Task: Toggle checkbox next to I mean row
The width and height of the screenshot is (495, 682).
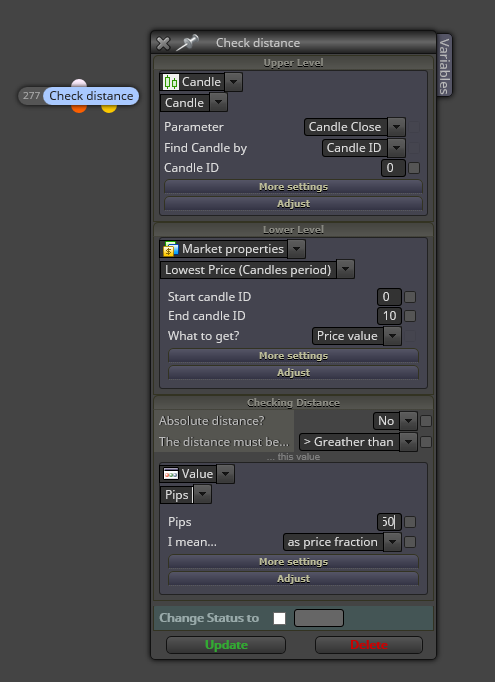Action: (x=410, y=542)
